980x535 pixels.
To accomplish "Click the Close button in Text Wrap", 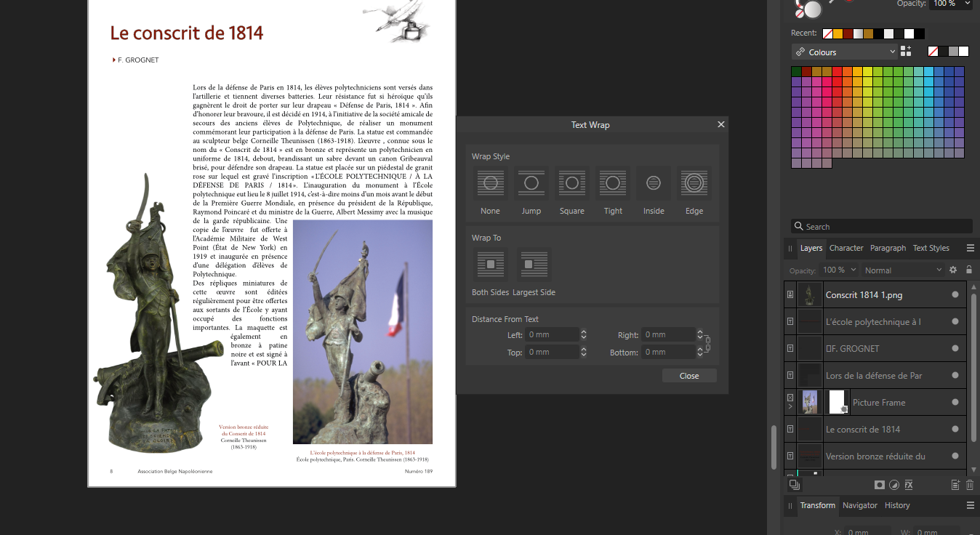I will pyautogui.click(x=689, y=376).
